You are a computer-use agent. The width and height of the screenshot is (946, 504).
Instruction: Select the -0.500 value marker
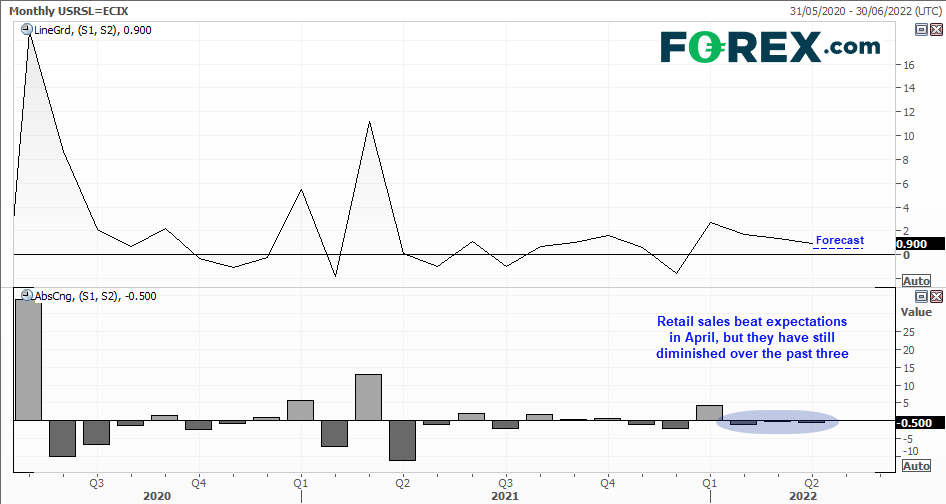[x=914, y=423]
